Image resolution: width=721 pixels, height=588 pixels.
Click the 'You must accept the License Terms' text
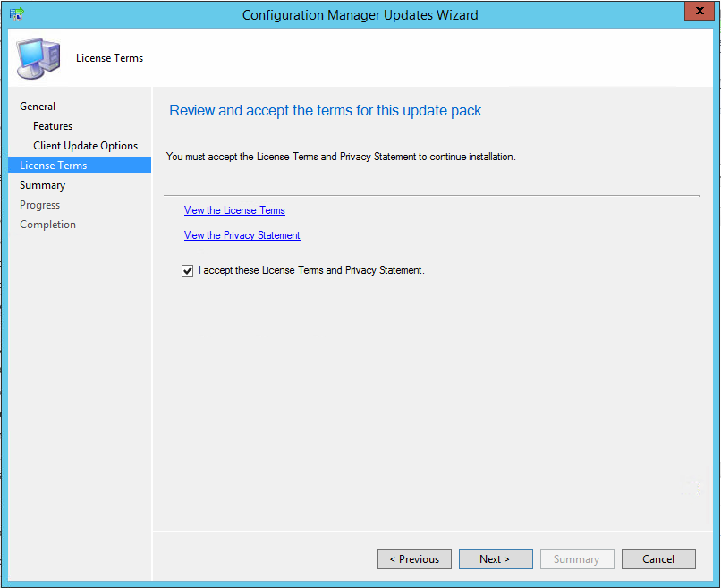341,157
